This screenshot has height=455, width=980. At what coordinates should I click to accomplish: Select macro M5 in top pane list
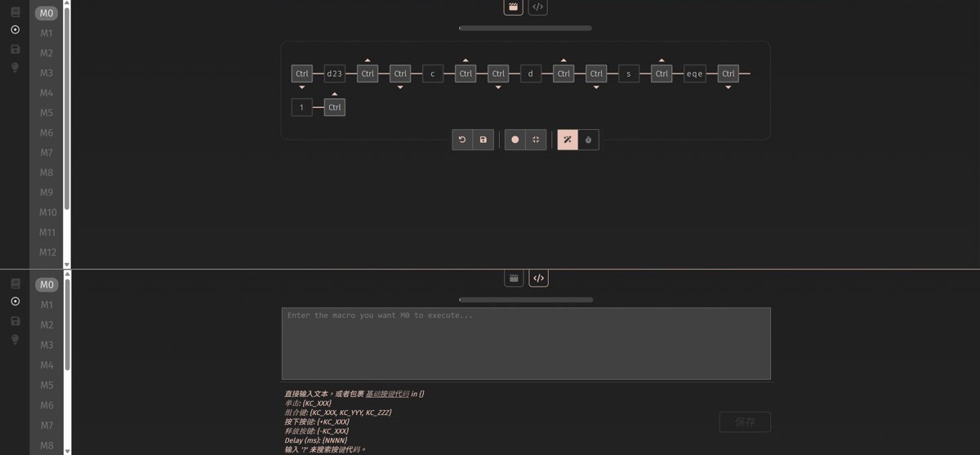tap(47, 113)
